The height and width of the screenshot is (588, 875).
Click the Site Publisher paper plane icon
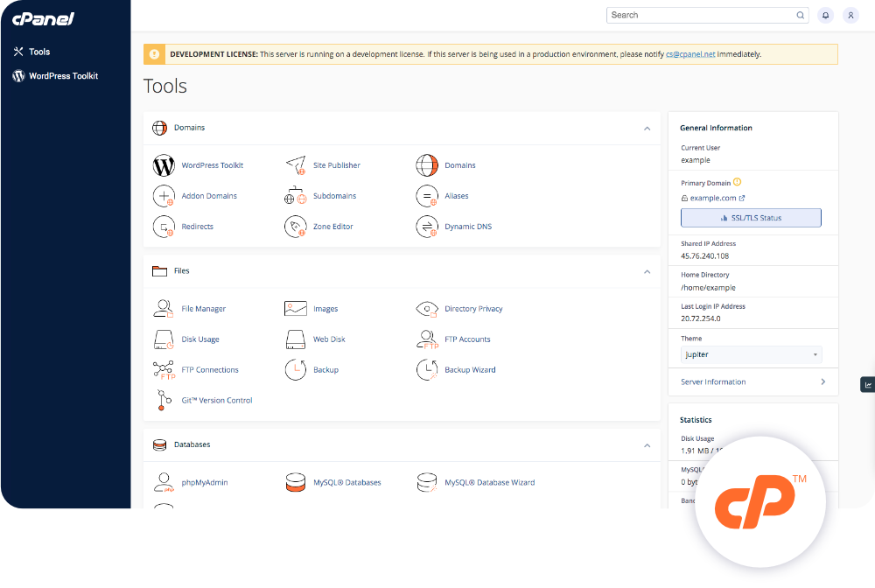tap(296, 165)
